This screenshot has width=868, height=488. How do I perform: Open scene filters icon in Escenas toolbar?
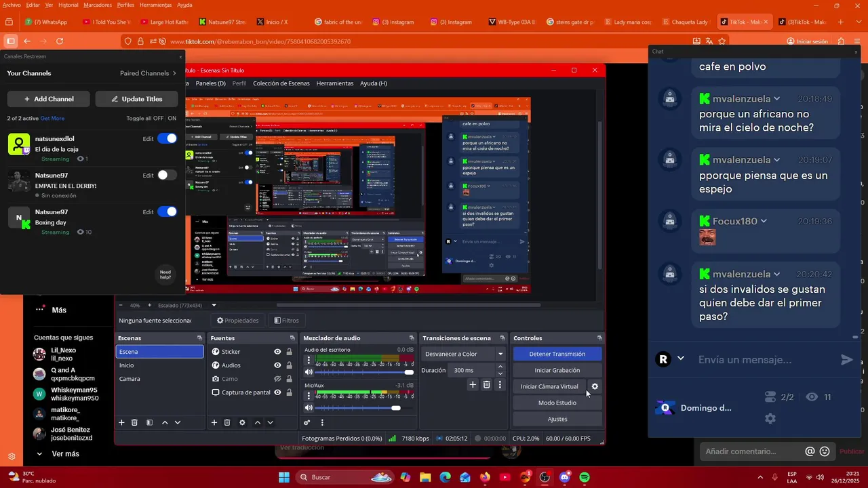(149, 422)
